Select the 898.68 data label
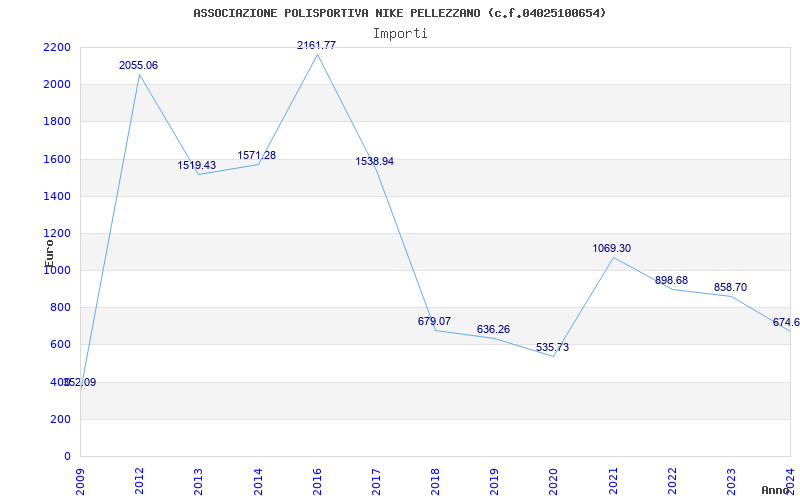 point(671,280)
